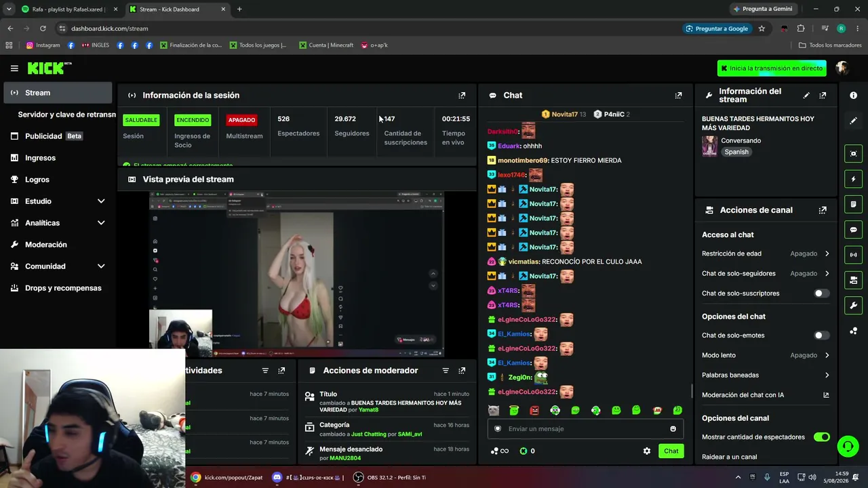Click the pencil icon in the right sidebar
The image size is (868, 488).
click(853, 121)
